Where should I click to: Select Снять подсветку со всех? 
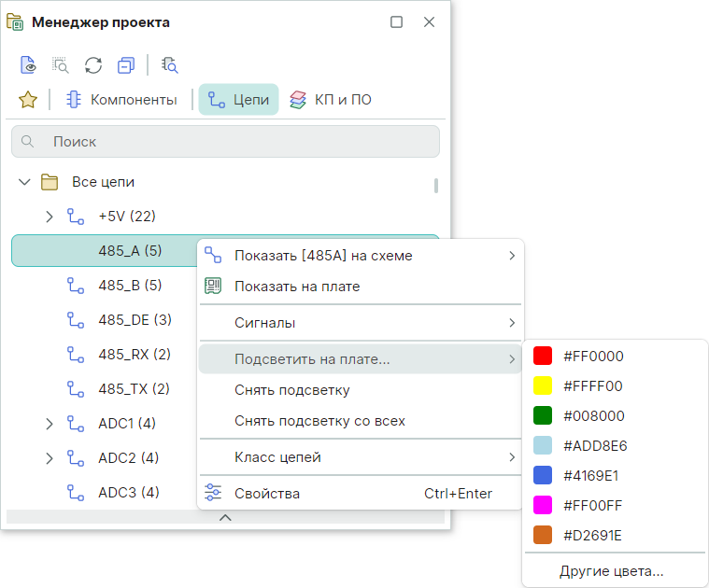(x=319, y=421)
